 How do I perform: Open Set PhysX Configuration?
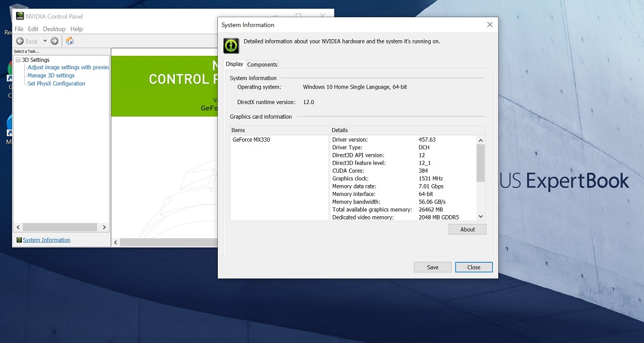56,84
